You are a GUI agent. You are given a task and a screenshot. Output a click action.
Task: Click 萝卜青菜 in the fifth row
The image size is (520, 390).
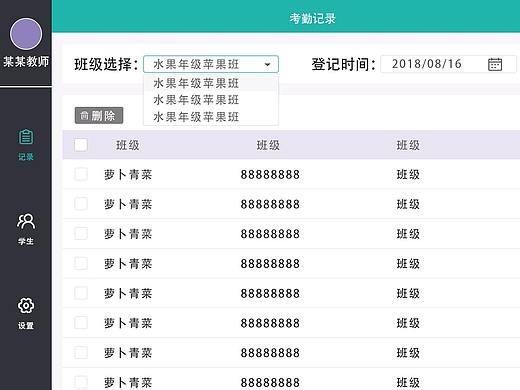[128, 294]
